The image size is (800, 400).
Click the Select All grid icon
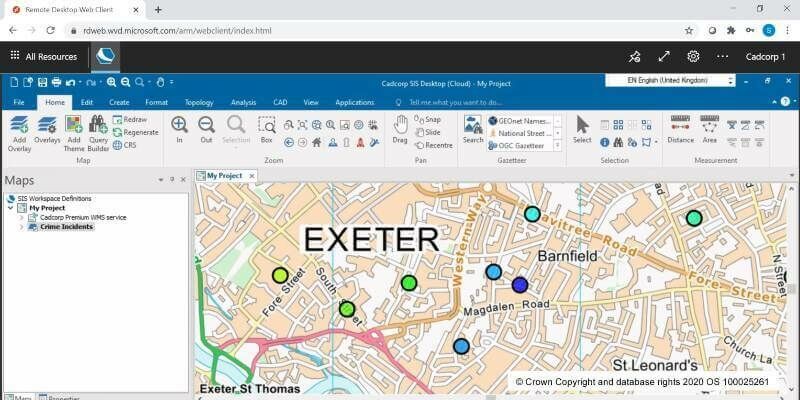click(618, 124)
